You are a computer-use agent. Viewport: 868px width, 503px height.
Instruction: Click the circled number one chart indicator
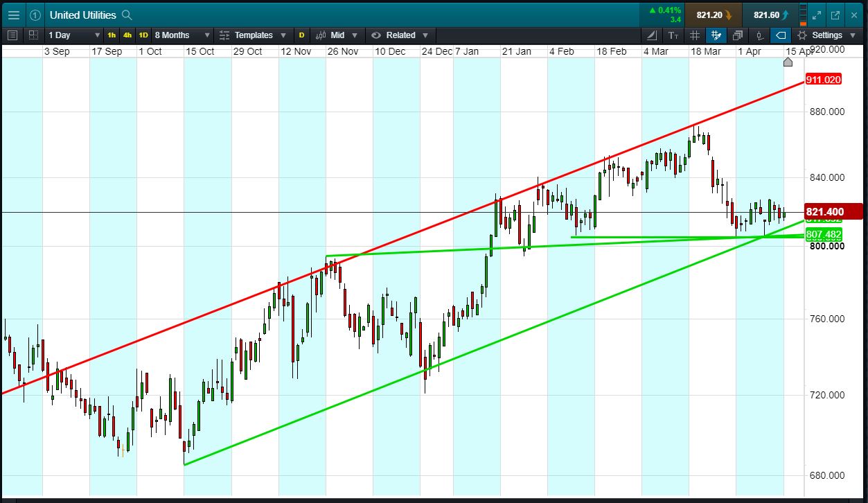coord(35,15)
